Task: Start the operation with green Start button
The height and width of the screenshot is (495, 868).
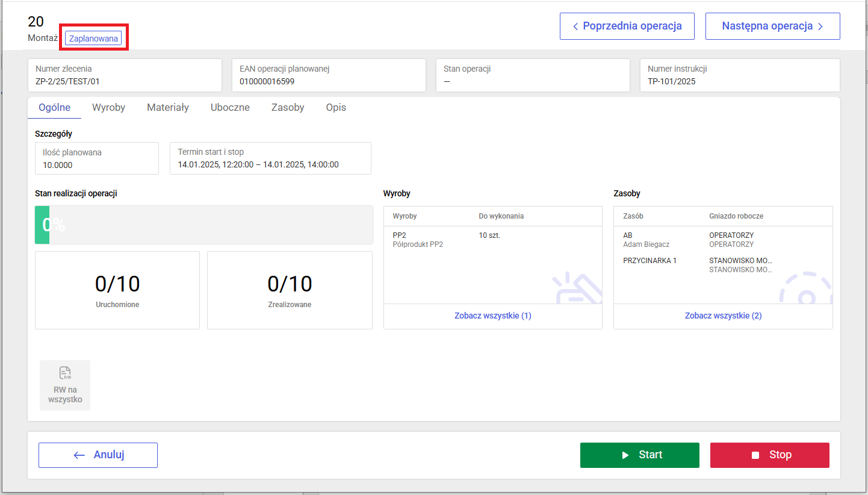Action: (640, 455)
